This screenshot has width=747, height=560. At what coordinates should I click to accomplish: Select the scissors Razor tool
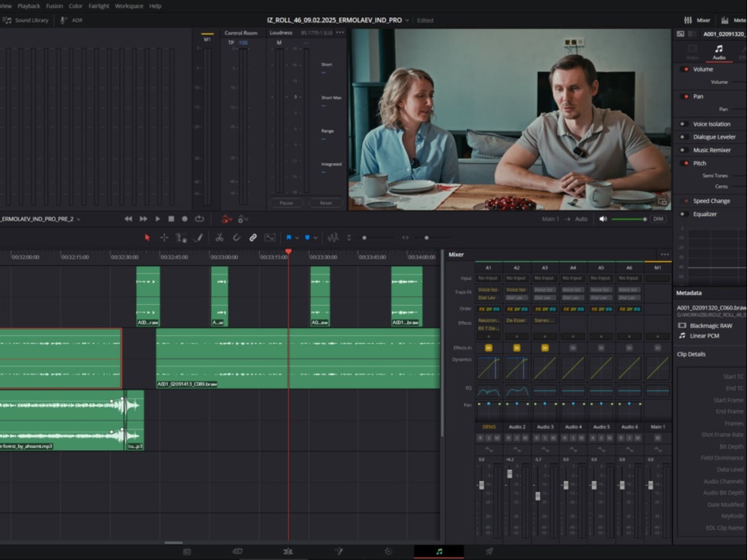click(219, 238)
